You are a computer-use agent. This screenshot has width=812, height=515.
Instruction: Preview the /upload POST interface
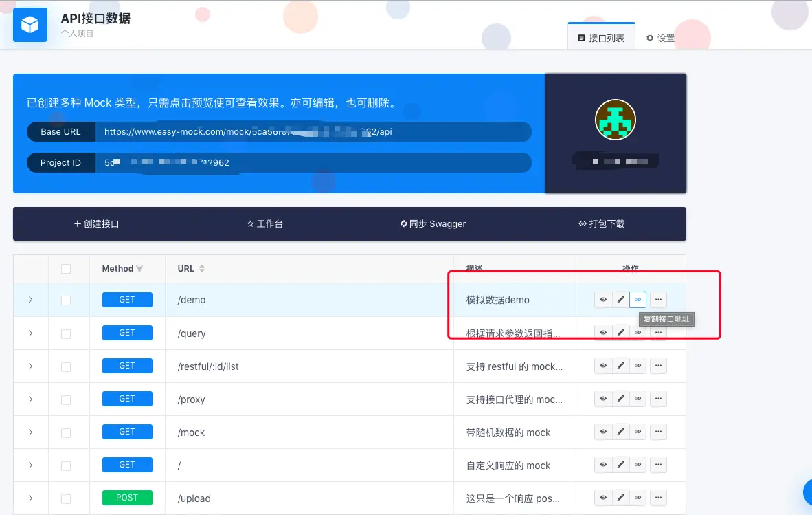[x=602, y=498]
